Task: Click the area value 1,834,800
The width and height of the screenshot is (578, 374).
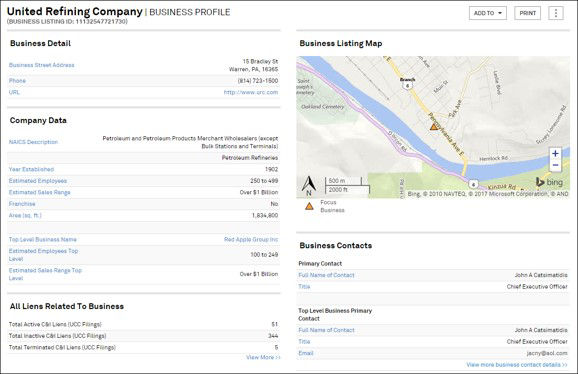Action: pyautogui.click(x=265, y=215)
